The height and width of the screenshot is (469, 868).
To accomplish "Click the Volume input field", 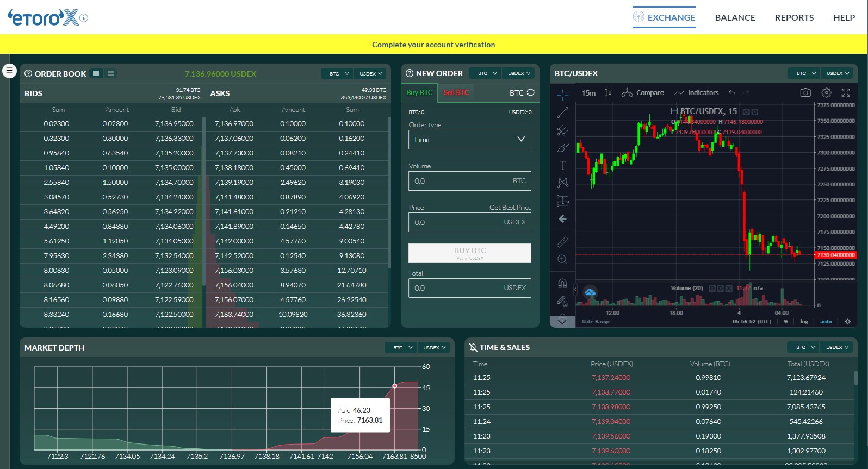I will click(x=470, y=181).
